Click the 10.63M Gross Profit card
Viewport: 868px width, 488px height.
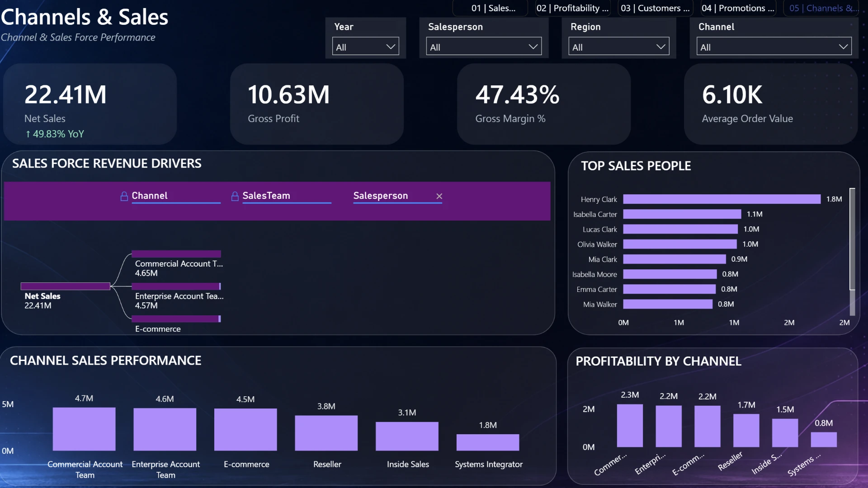pos(317,104)
